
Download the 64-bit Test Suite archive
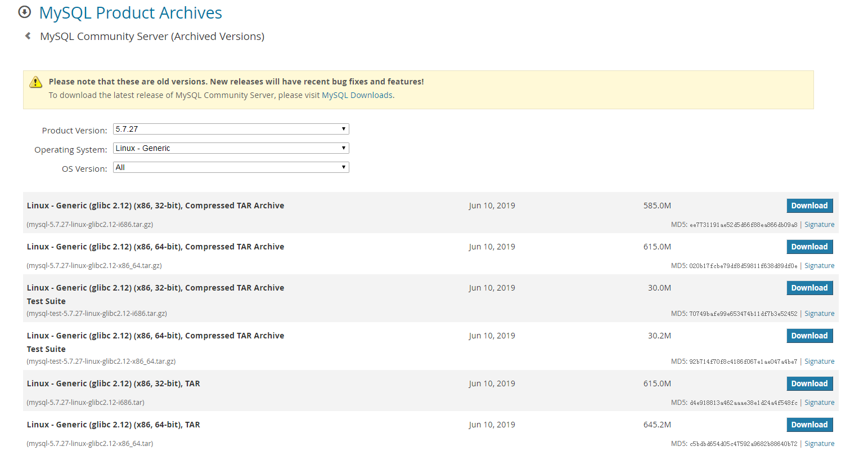[x=809, y=336]
